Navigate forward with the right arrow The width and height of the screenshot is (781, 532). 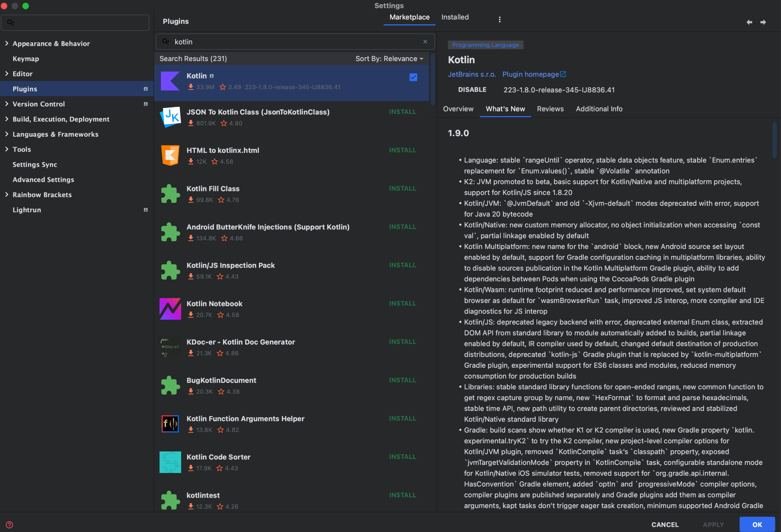tap(763, 22)
